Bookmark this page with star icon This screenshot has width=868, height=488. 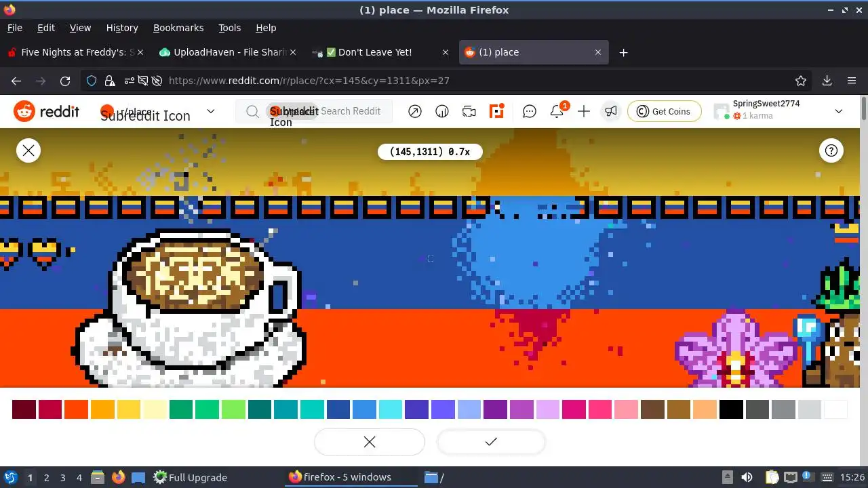[x=801, y=81]
